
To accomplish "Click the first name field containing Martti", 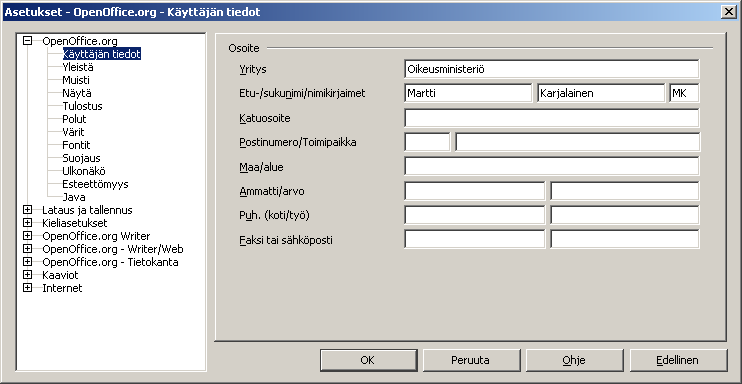I will 468,93.
